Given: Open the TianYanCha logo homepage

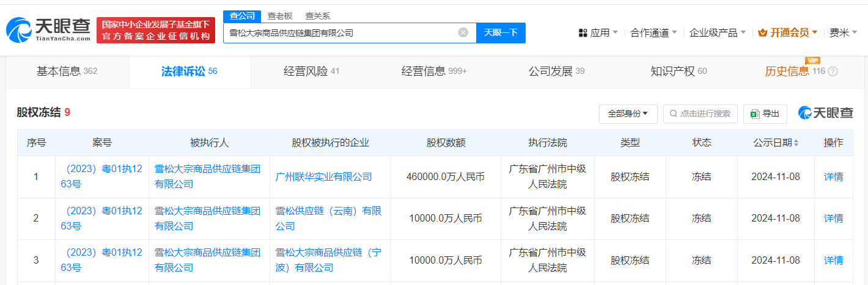Looking at the screenshot, I should point(48,30).
